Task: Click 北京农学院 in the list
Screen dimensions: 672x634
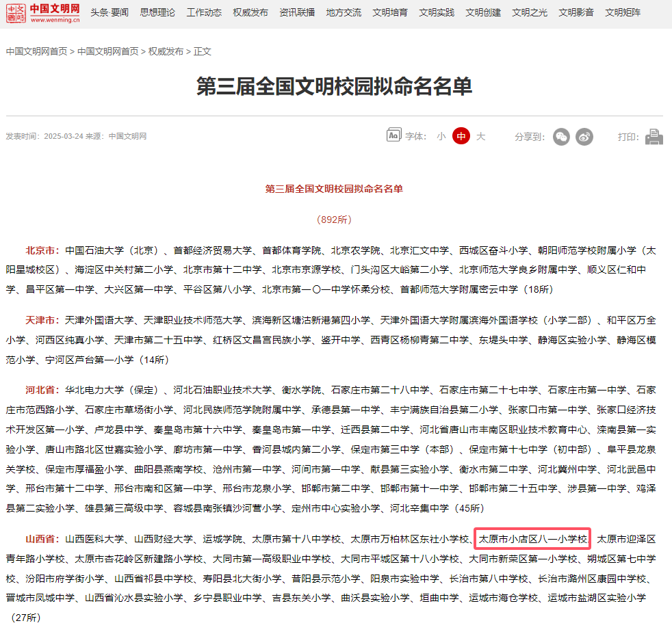Action: (356, 250)
